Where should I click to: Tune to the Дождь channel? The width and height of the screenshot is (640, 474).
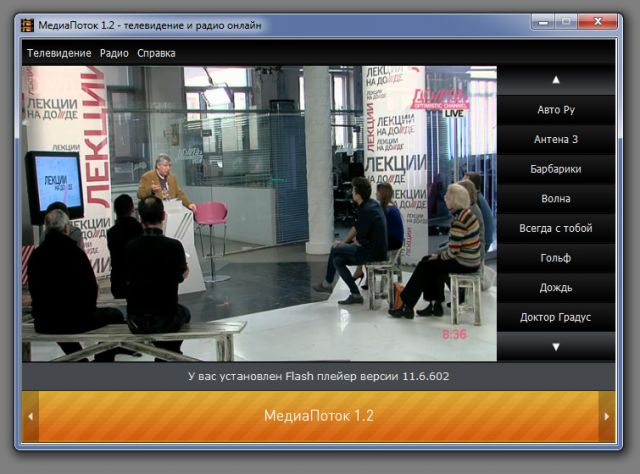556,288
